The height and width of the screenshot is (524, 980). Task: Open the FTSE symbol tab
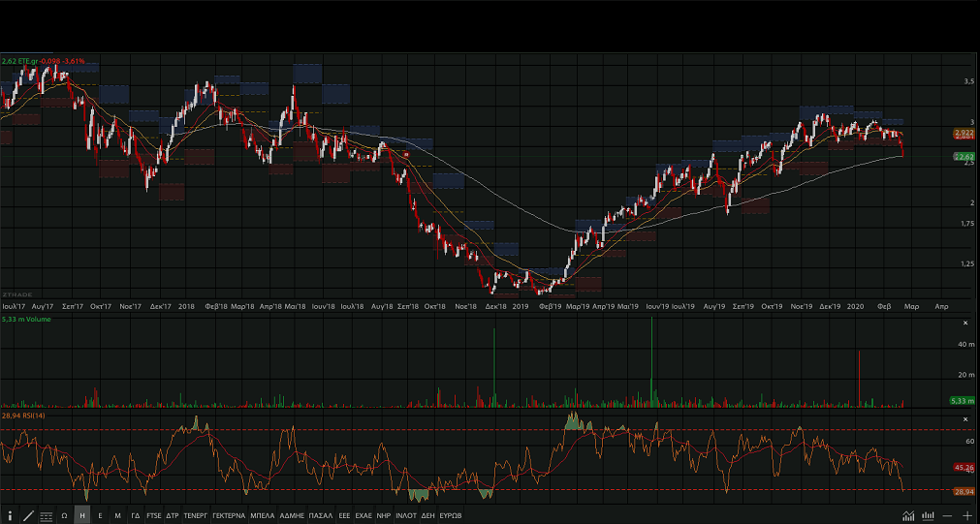[154, 516]
